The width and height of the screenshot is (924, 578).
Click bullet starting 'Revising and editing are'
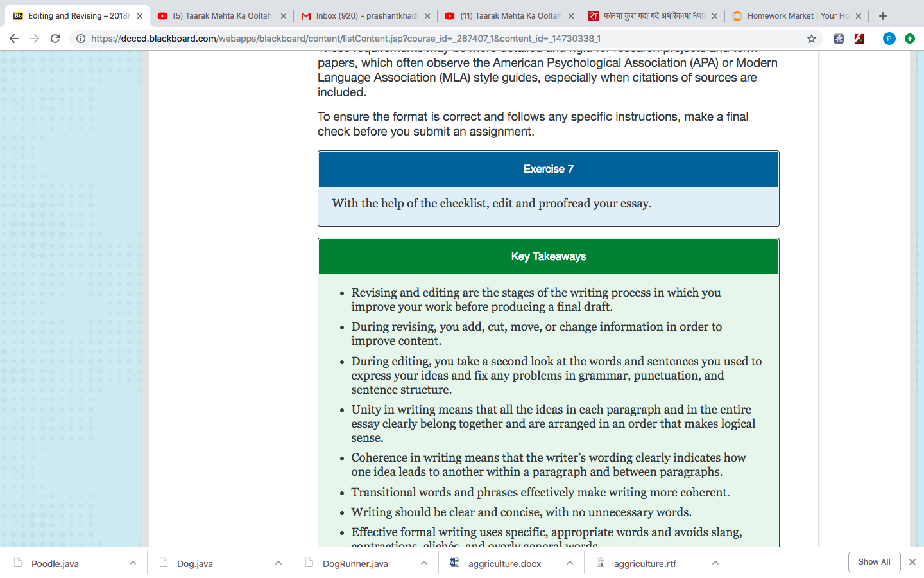pos(536,300)
